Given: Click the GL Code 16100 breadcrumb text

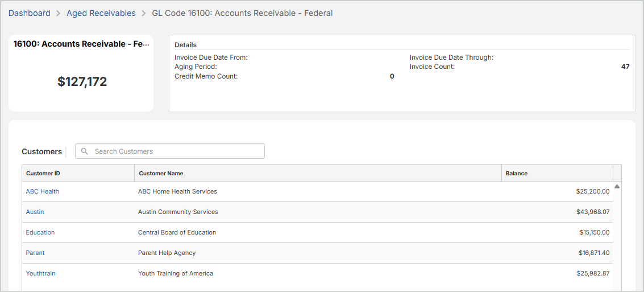Looking at the screenshot, I should click(x=242, y=13).
